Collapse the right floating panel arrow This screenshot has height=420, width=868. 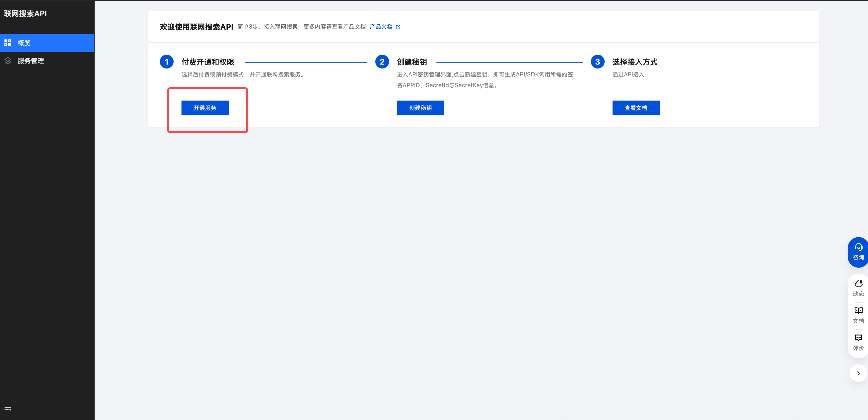pos(858,373)
